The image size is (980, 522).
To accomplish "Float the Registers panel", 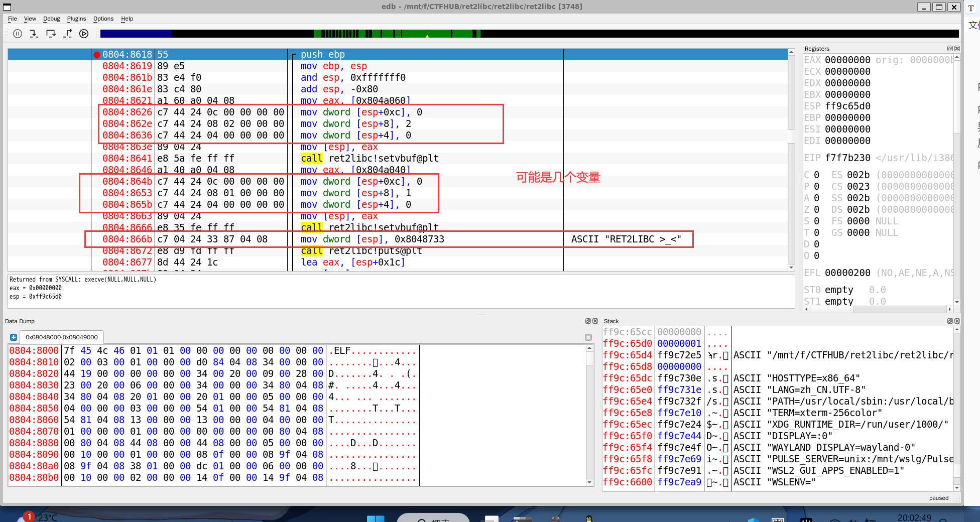I will click(x=950, y=49).
